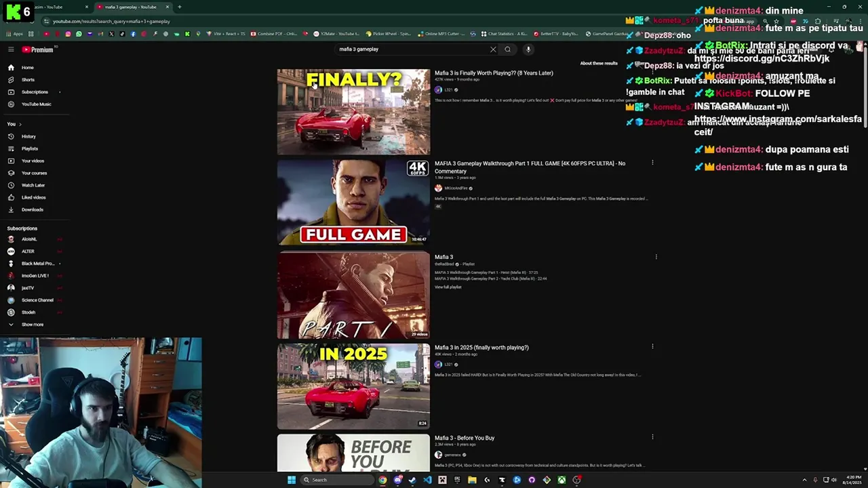Open options menu for Mafia 3 in 2025
868x488 pixels.
pyautogui.click(x=652, y=346)
